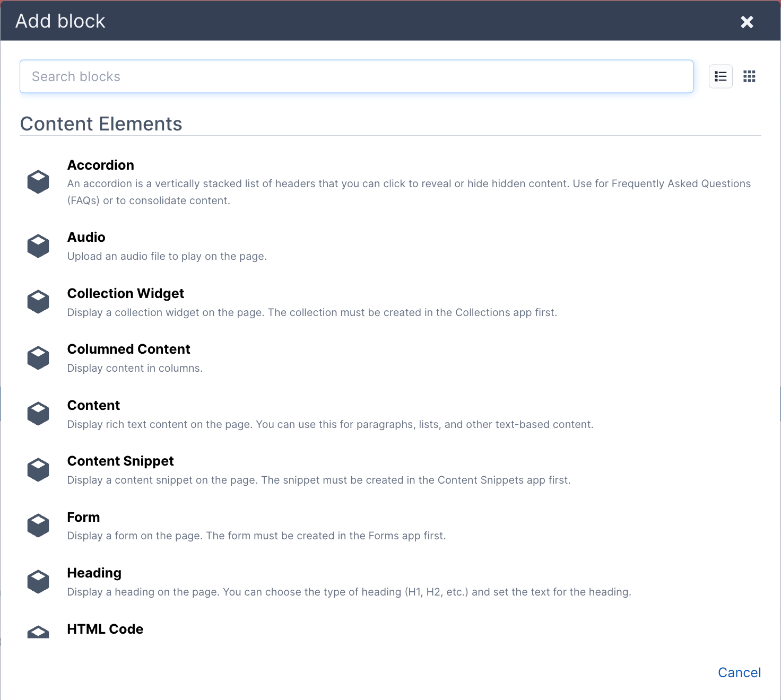Click the HTML Code cube icon
The width and height of the screenshot is (781, 700).
[x=38, y=632]
